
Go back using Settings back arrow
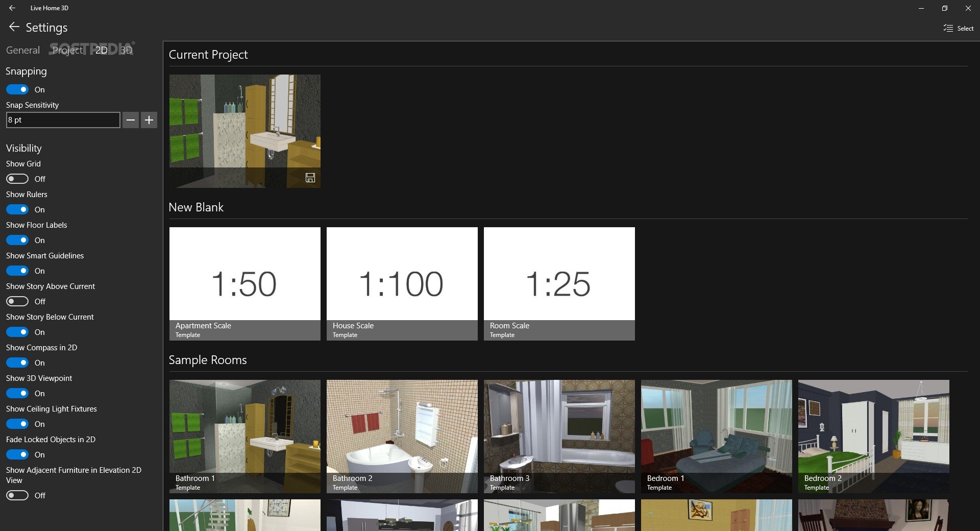point(14,27)
